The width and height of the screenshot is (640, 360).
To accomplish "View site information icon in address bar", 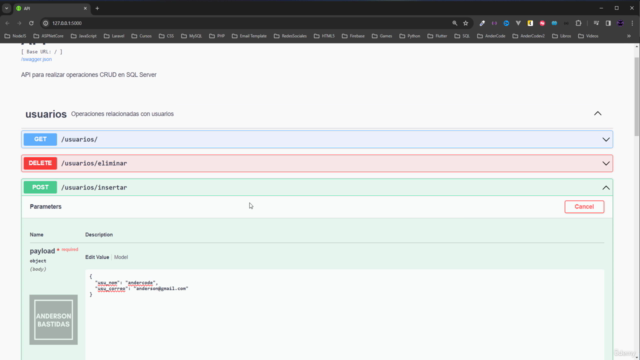I will 46,23.
